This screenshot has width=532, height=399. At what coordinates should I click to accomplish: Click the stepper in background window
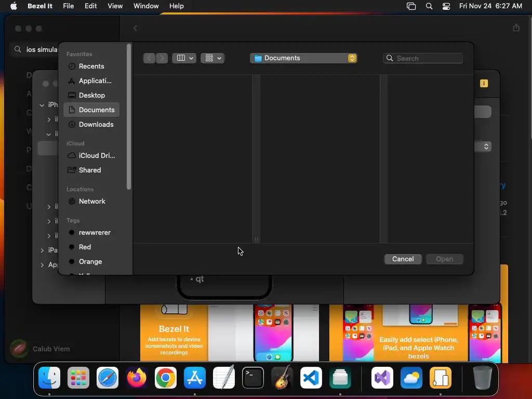click(x=486, y=147)
